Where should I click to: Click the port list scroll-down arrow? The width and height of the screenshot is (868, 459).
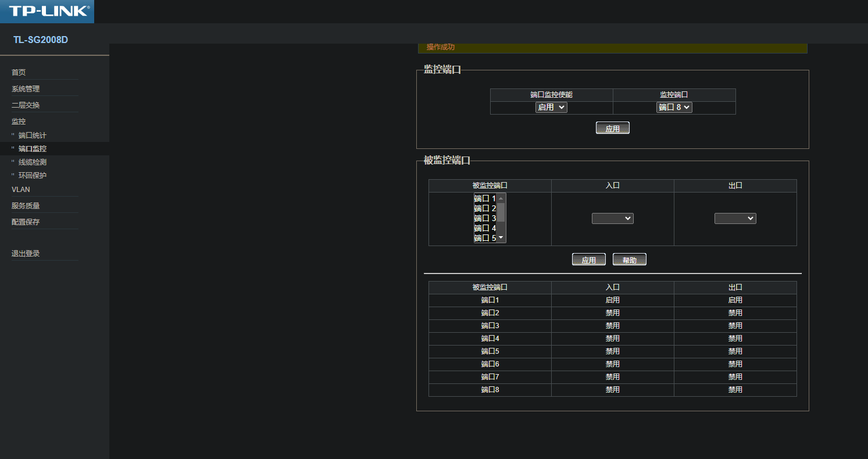501,238
